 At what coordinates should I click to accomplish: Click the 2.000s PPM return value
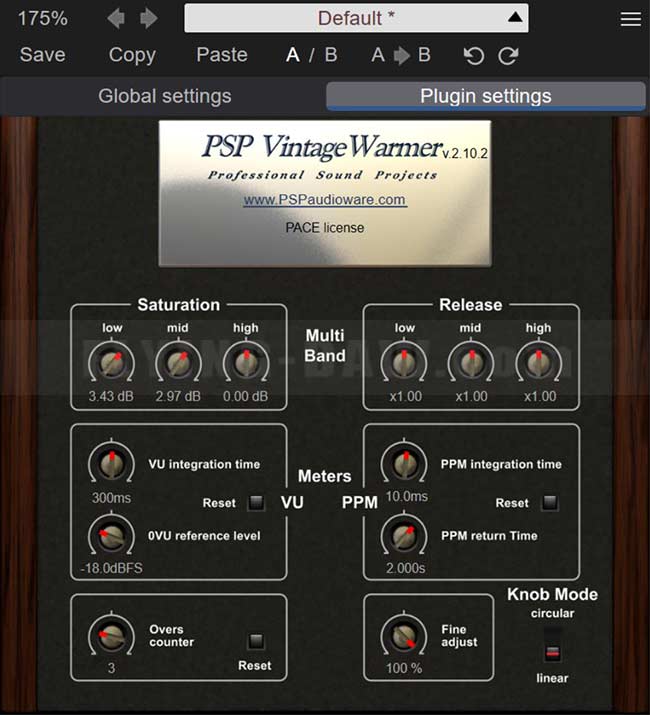coord(406,568)
